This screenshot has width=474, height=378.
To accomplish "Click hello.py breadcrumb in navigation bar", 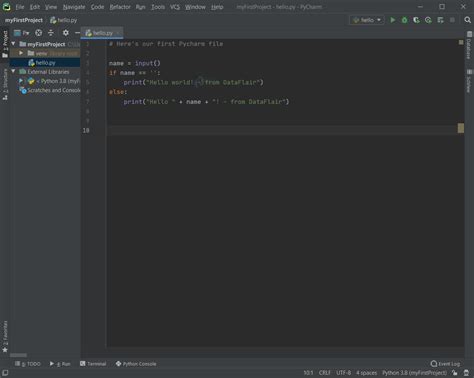I will point(63,20).
